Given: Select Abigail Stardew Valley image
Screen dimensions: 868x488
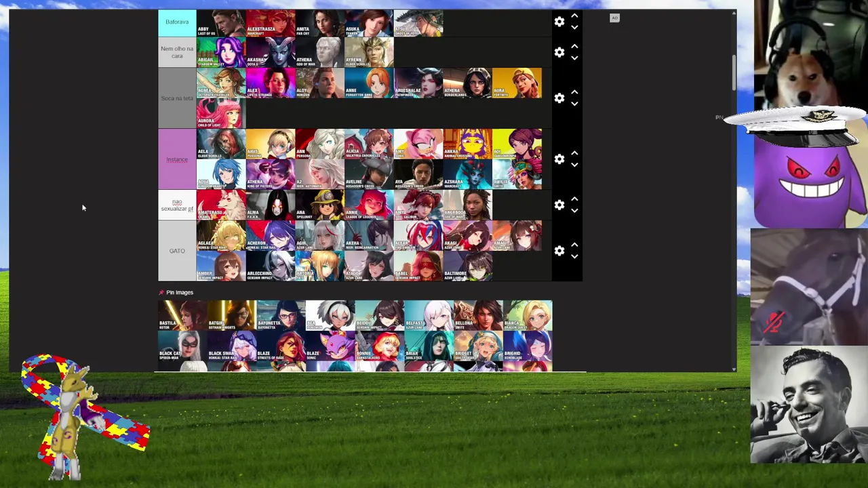Looking at the screenshot, I should [x=221, y=52].
